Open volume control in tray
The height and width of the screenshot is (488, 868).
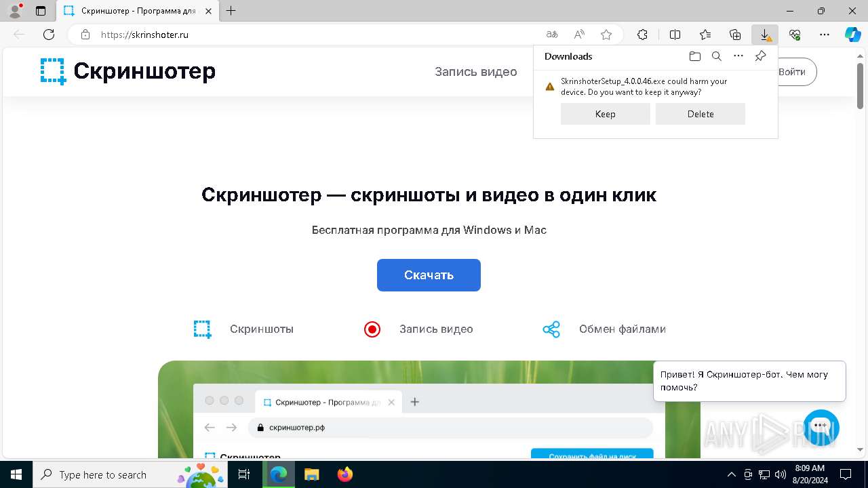(780, 474)
